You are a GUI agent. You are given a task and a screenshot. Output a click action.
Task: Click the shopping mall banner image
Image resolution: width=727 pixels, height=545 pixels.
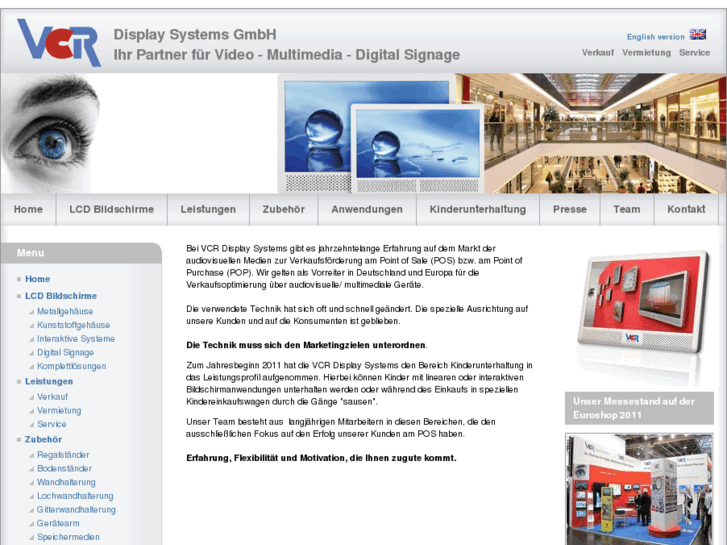pos(603,133)
